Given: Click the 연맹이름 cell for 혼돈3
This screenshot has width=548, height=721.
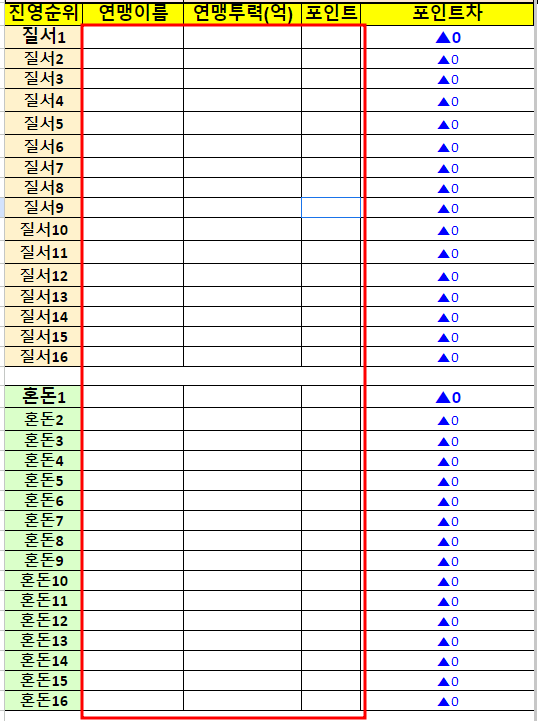Looking at the screenshot, I should (133, 441).
